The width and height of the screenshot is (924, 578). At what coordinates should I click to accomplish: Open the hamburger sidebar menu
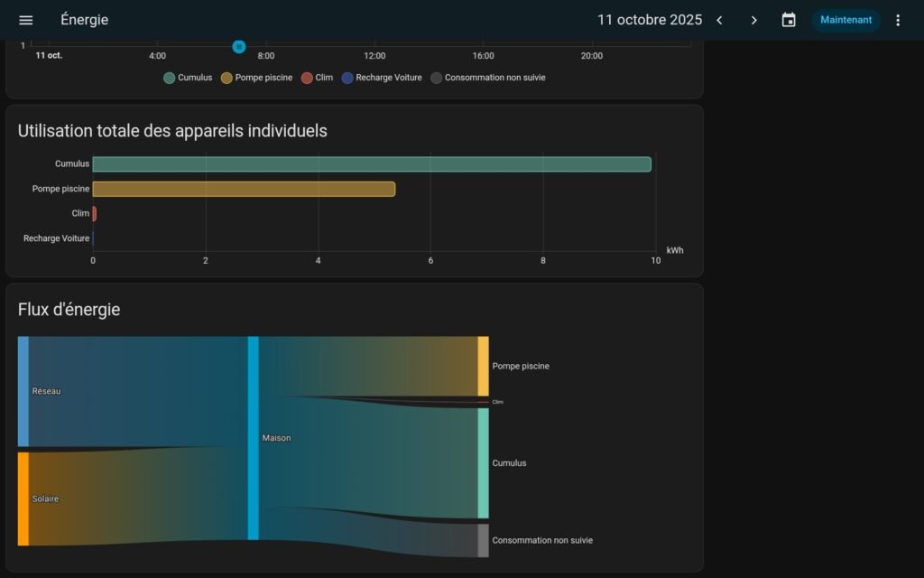click(x=26, y=20)
